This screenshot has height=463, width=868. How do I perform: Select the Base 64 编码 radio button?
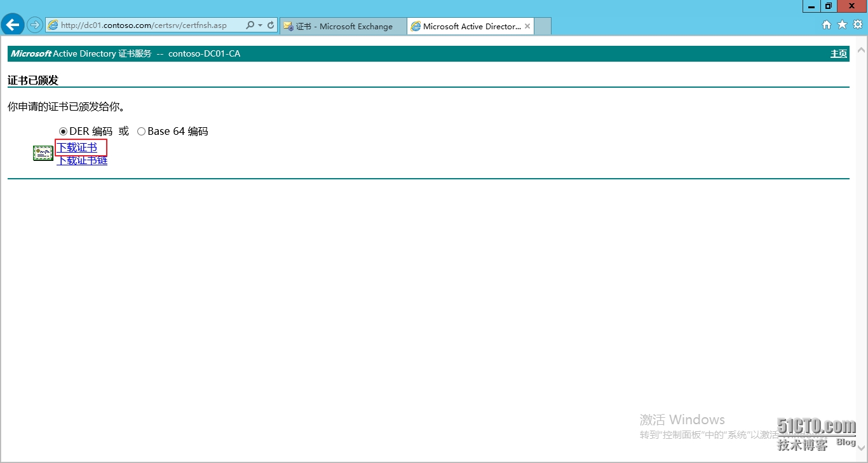[x=141, y=132]
